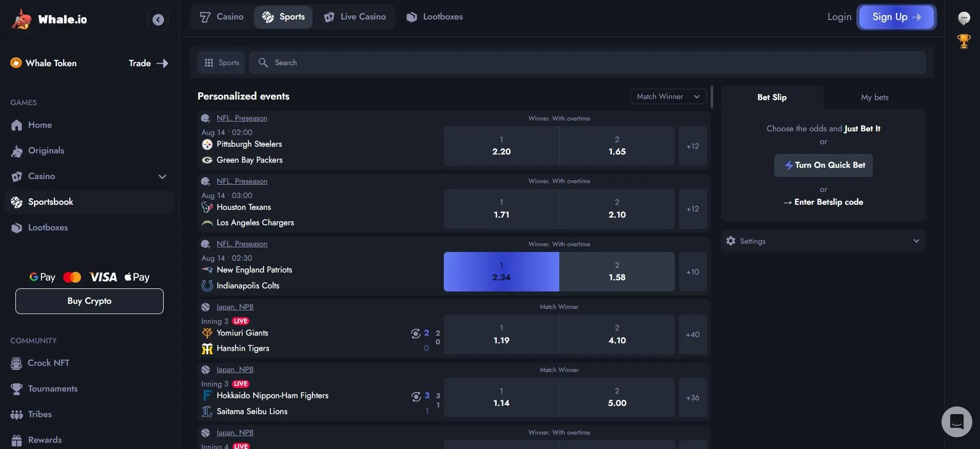
Task: Select odds 1.14 for Hokkaido Nippon-Ham Fighters
Action: pos(501,398)
